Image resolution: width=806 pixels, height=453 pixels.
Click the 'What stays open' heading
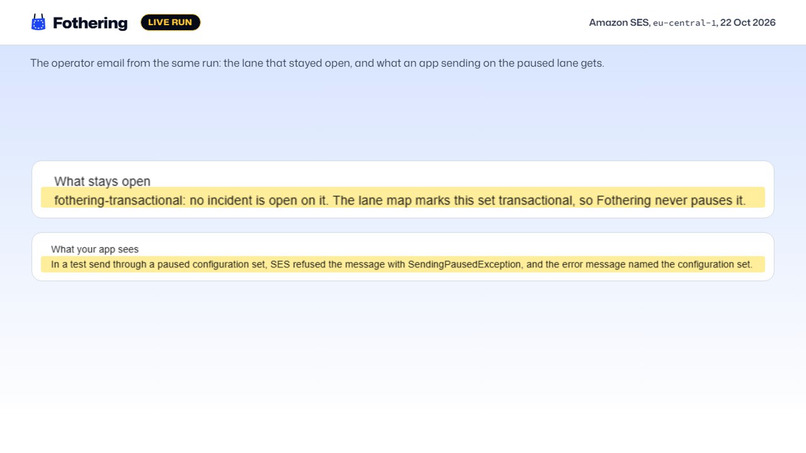(102, 181)
